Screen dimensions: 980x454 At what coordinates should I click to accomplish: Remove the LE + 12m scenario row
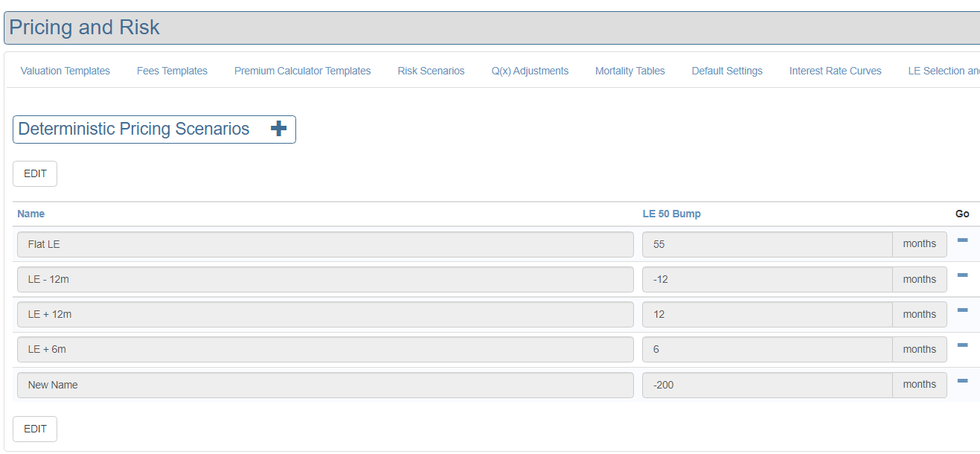click(962, 310)
